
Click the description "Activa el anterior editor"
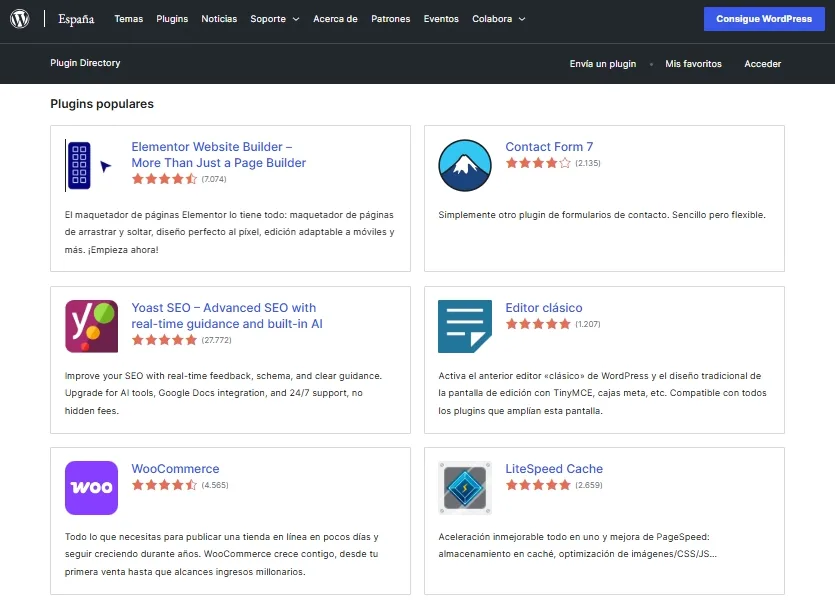(602, 393)
